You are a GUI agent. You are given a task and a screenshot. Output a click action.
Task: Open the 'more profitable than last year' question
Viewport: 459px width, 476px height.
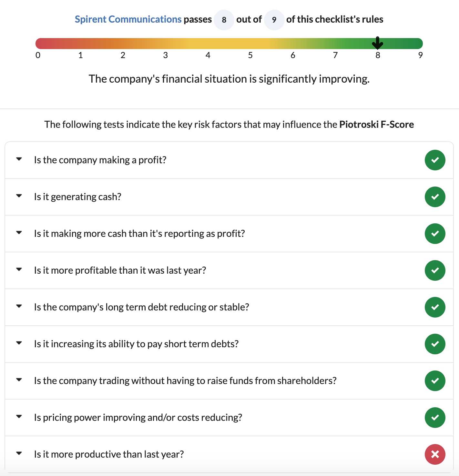(120, 270)
